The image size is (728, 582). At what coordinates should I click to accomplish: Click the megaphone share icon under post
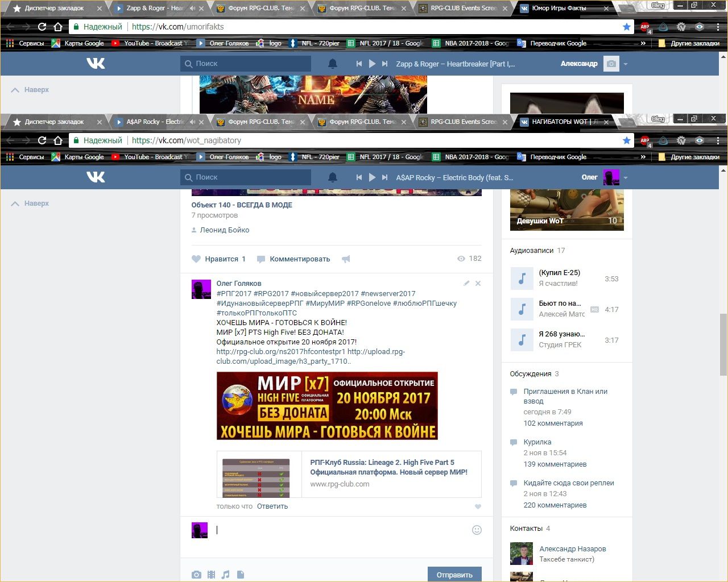pyautogui.click(x=346, y=259)
